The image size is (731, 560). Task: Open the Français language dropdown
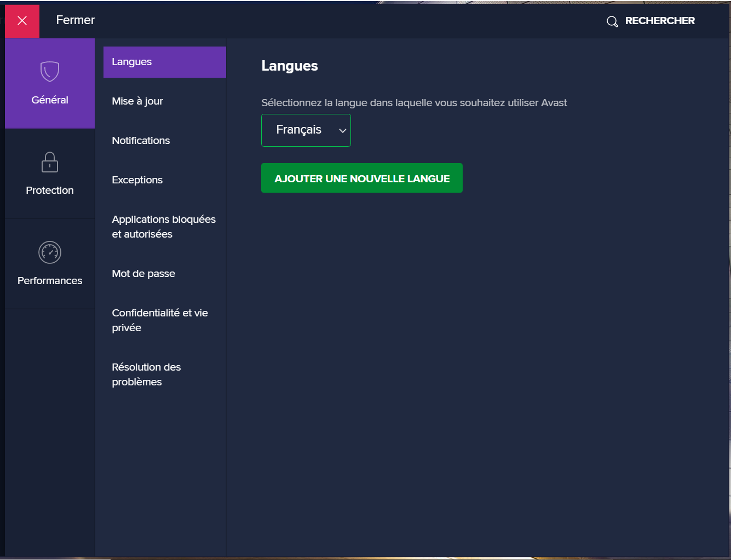(299, 130)
